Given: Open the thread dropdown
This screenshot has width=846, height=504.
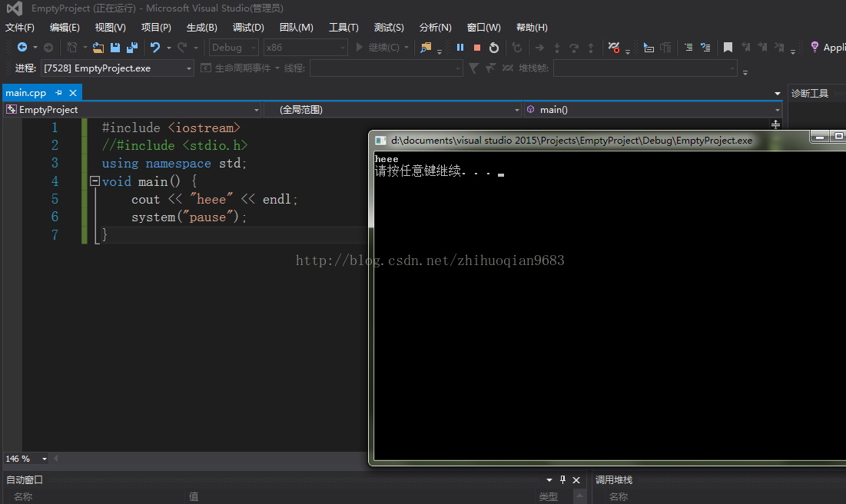Looking at the screenshot, I should pyautogui.click(x=387, y=68).
